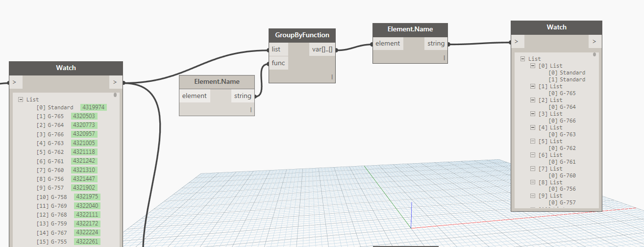The width and height of the screenshot is (644, 247).
Task: Select the left Watch node title bar
Action: pyautogui.click(x=66, y=68)
